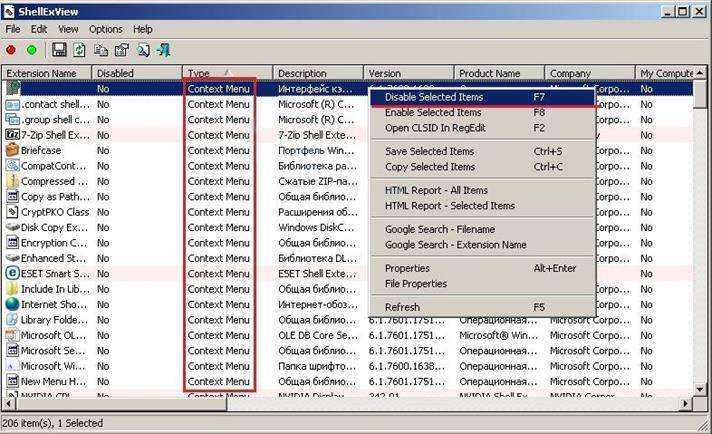Click the red Disable Selected Items toolbar icon
The height and width of the screenshot is (434, 712).
pos(11,50)
